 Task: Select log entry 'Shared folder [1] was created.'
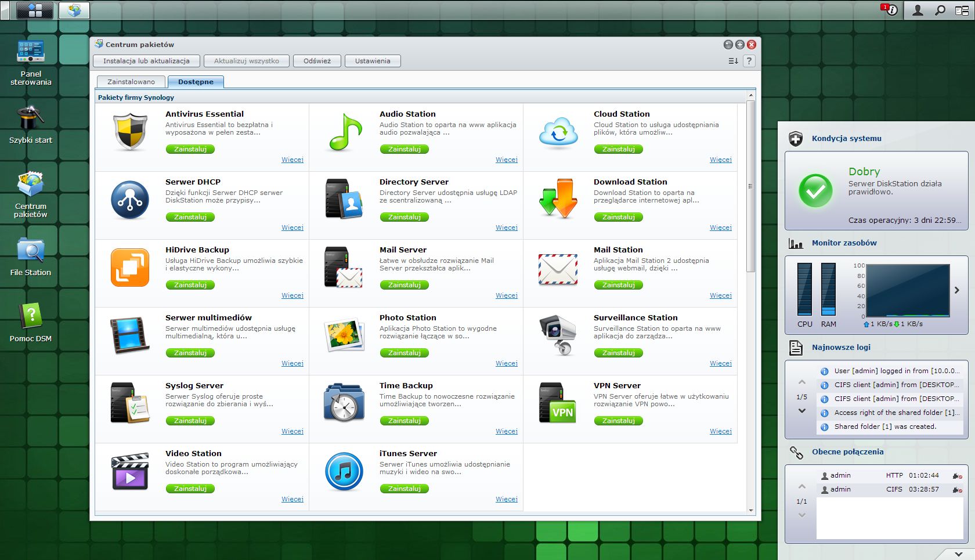click(x=890, y=427)
